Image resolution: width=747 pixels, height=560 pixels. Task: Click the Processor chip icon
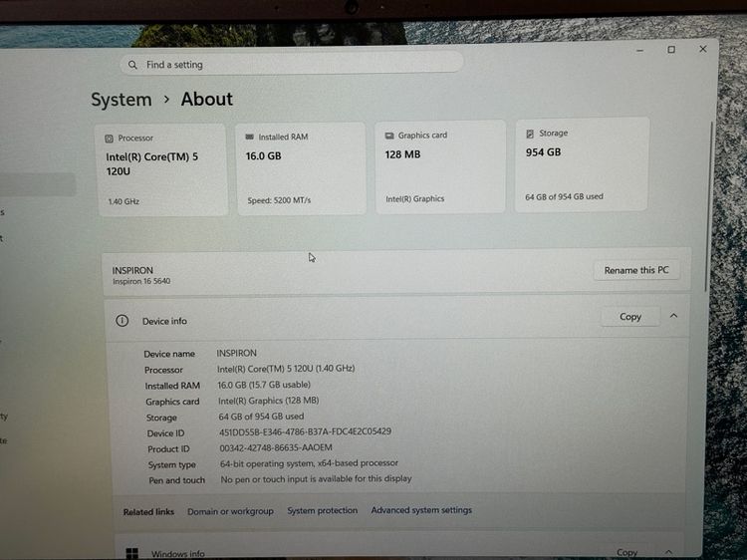pos(110,139)
